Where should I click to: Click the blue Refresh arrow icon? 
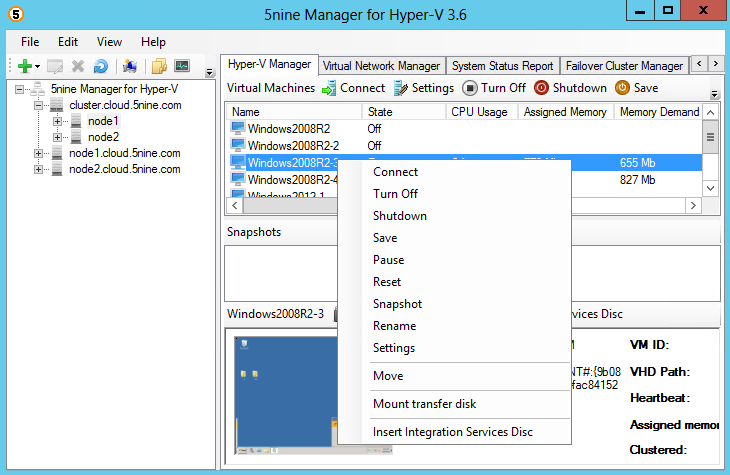(x=100, y=66)
